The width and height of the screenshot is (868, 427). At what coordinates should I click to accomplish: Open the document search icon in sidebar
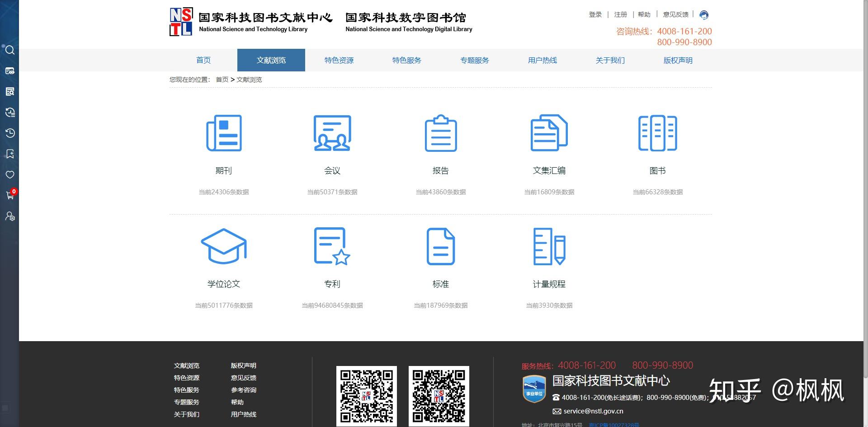pos(10,92)
